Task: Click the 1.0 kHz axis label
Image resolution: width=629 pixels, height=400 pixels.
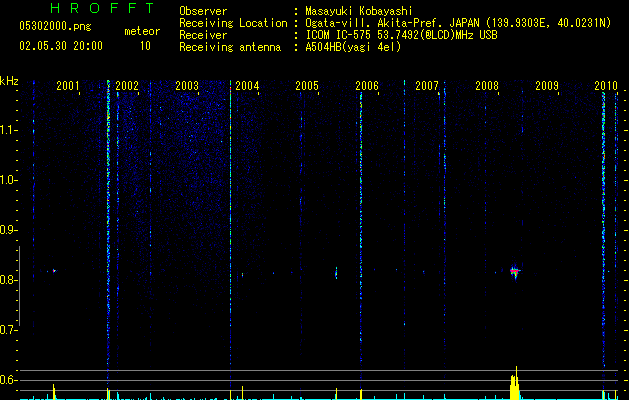Action: [x=9, y=180]
